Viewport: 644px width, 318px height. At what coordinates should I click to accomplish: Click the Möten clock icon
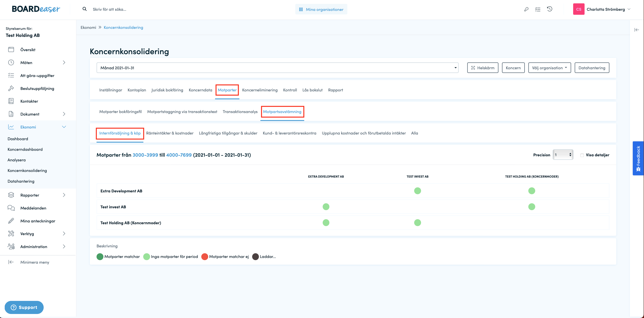click(11, 62)
